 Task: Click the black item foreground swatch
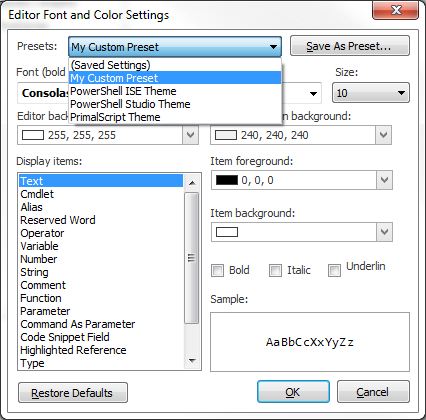227,180
